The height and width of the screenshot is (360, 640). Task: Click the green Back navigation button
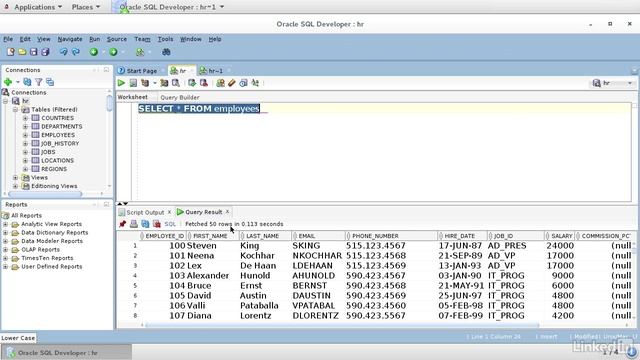tap(94, 52)
